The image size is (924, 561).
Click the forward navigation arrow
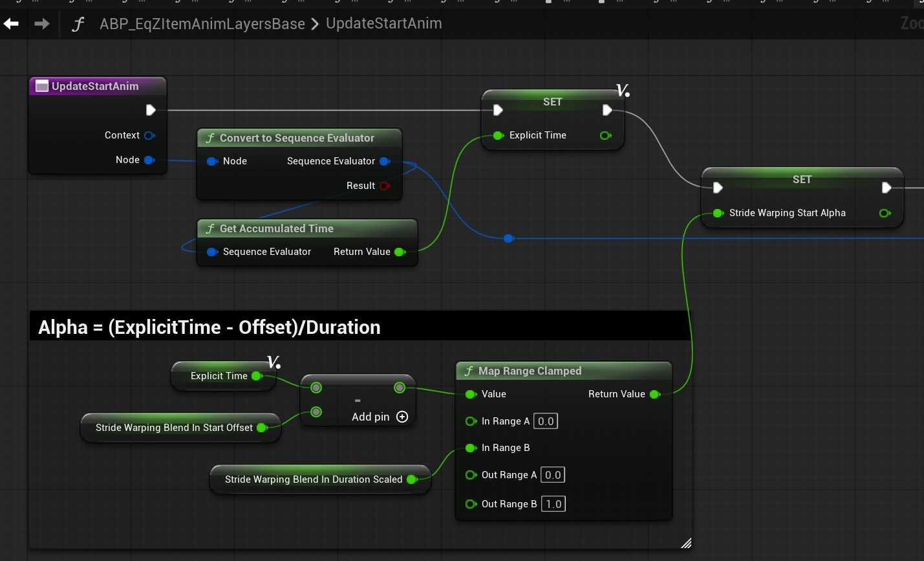pos(42,24)
